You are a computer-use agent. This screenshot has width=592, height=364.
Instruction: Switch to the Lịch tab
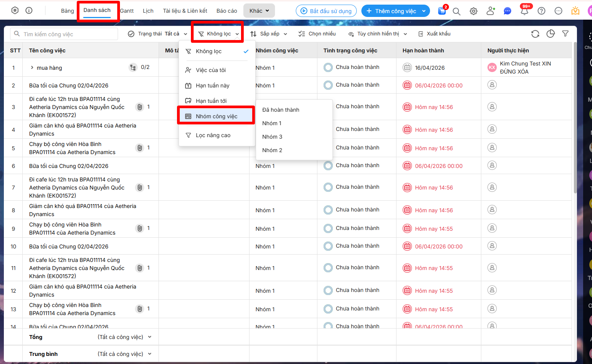[148, 11]
